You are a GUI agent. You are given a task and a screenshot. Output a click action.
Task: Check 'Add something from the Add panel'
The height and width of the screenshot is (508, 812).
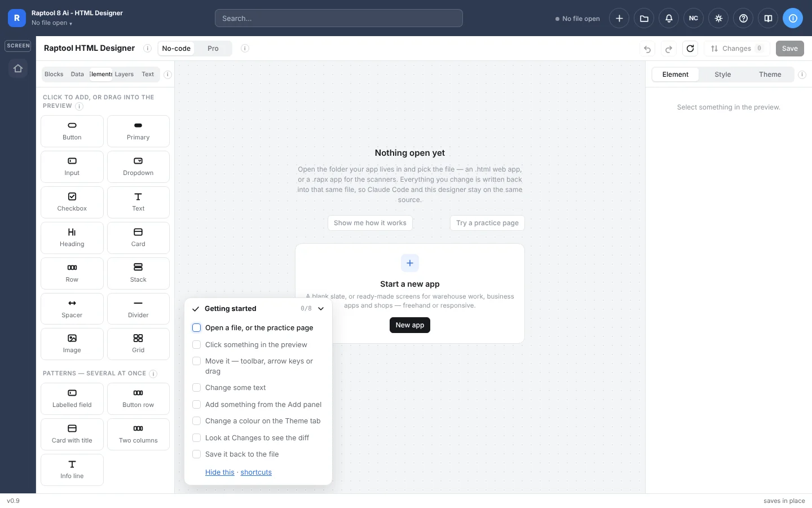click(197, 405)
